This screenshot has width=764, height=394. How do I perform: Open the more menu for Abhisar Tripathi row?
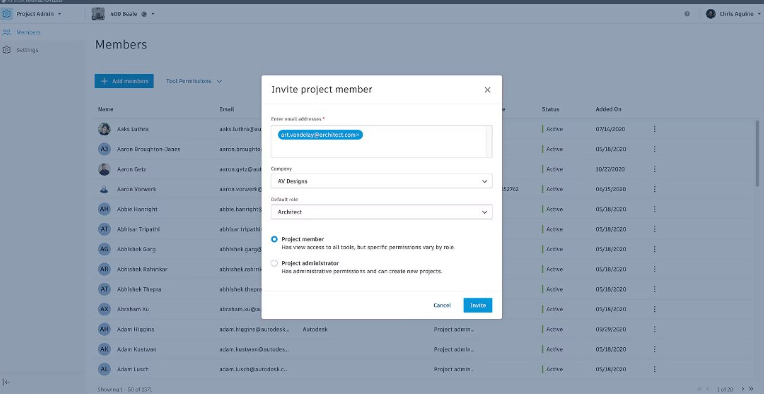[x=654, y=229]
